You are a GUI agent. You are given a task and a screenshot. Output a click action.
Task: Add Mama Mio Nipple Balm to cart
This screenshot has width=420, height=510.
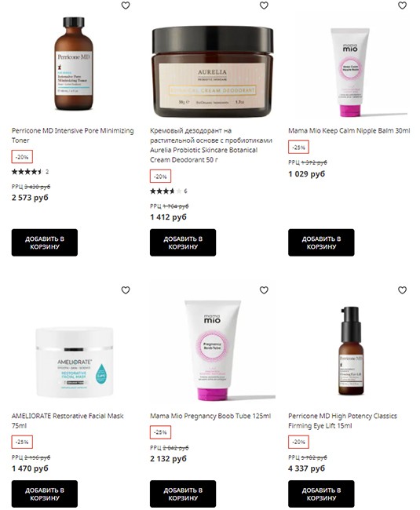(321, 242)
